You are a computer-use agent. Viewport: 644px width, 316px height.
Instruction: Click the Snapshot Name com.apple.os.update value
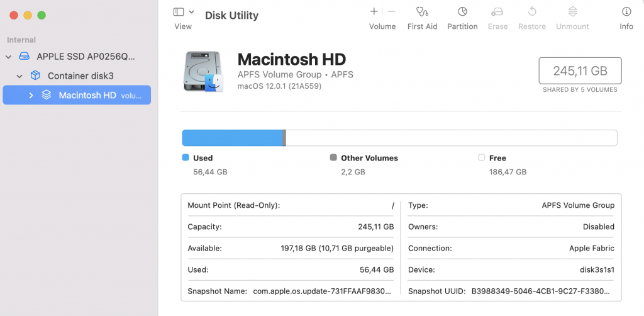tap(323, 291)
